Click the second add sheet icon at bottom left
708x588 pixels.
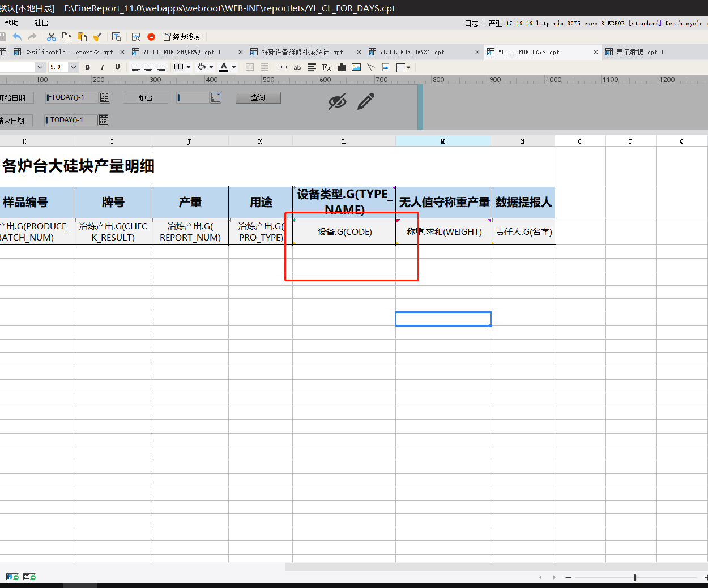[x=29, y=577]
